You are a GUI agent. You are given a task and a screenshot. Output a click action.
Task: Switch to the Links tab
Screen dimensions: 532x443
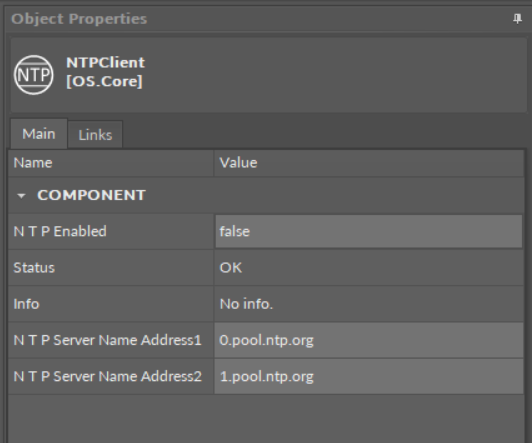click(95, 135)
